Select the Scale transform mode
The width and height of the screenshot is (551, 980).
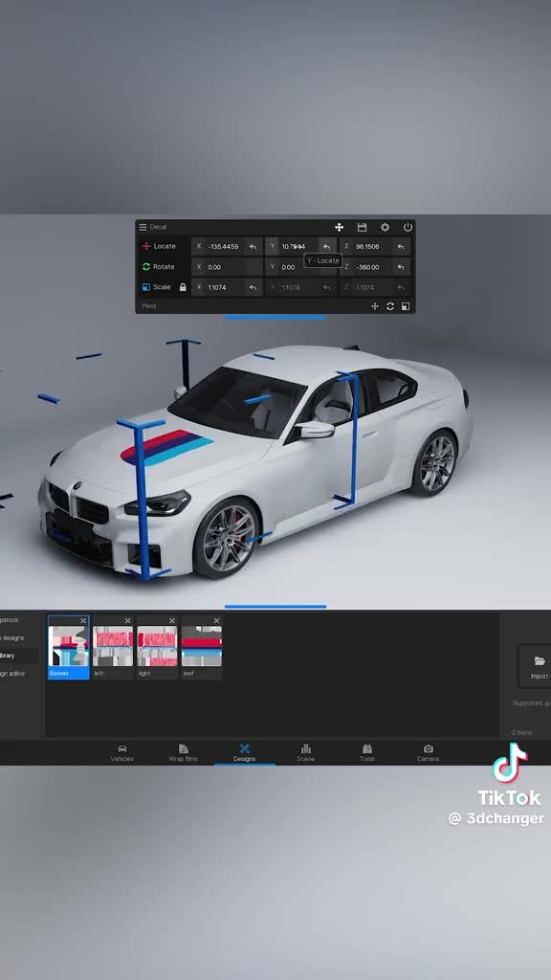click(156, 287)
